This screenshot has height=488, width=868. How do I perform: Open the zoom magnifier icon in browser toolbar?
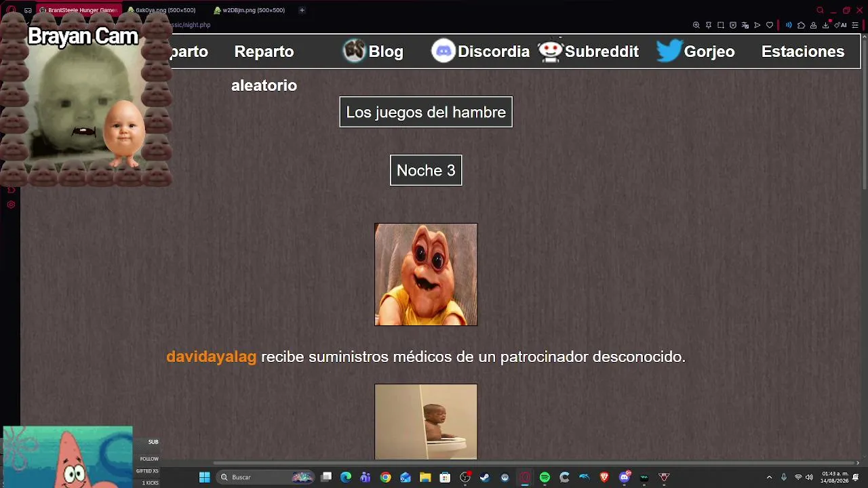click(696, 25)
